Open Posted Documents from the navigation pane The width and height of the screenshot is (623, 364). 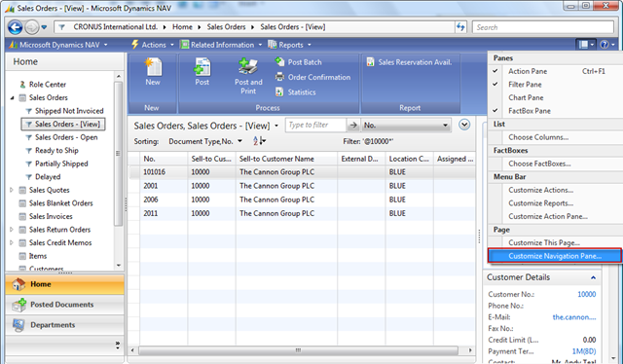coord(65,305)
